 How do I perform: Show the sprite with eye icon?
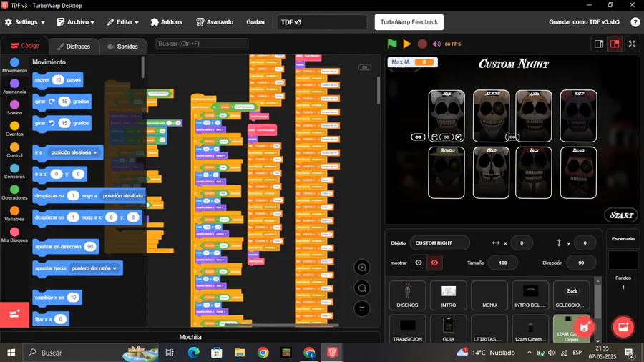[419, 263]
